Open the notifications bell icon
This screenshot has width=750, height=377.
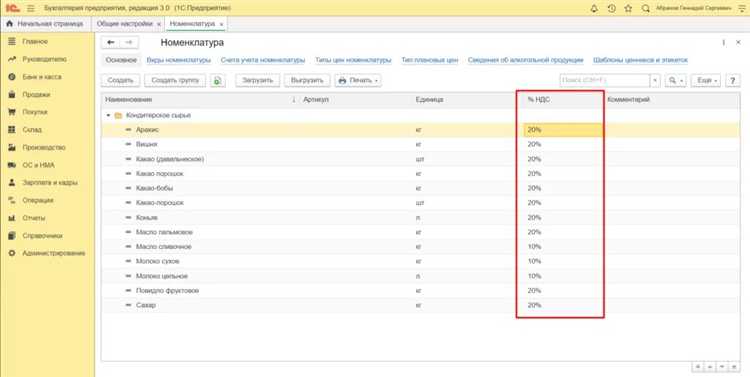pos(595,9)
